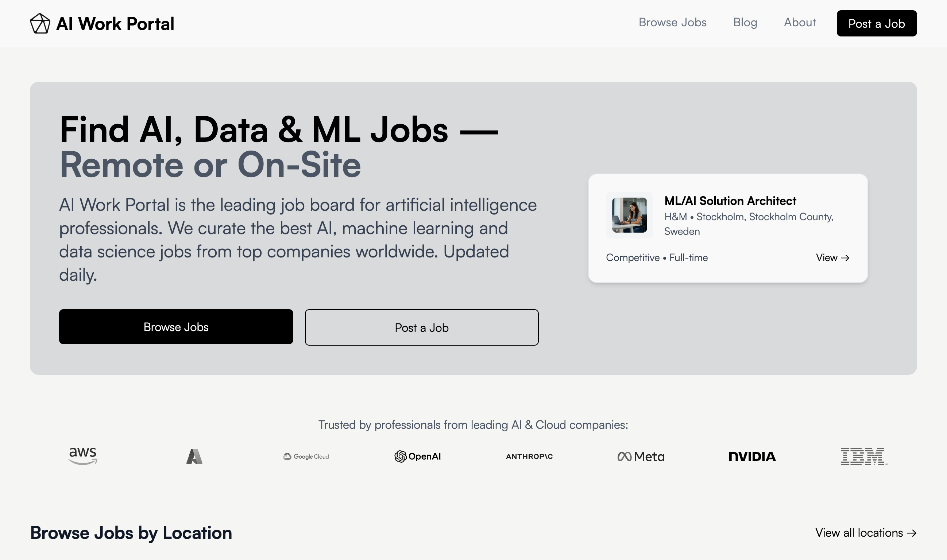Select the Meta logo
This screenshot has height=560, width=947.
coord(641,456)
